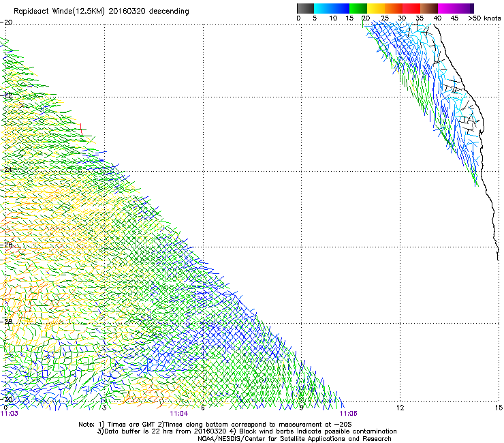Click the lone red wind barb near latitude -23
This screenshot has height=443, width=504.
(x=81, y=129)
